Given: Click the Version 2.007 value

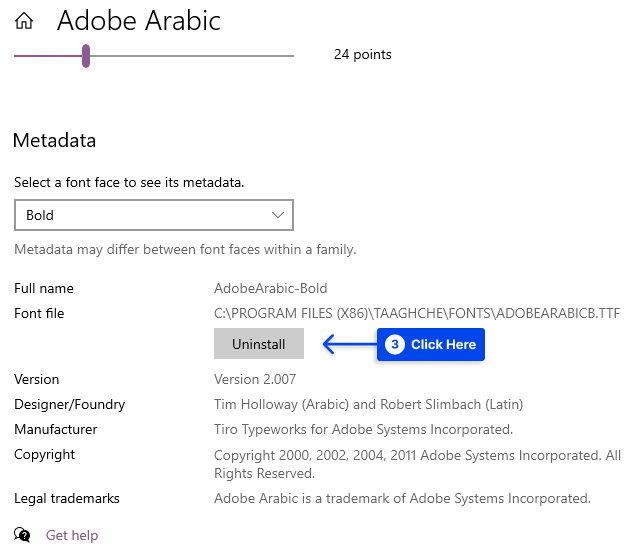Looking at the screenshot, I should click(x=255, y=379).
